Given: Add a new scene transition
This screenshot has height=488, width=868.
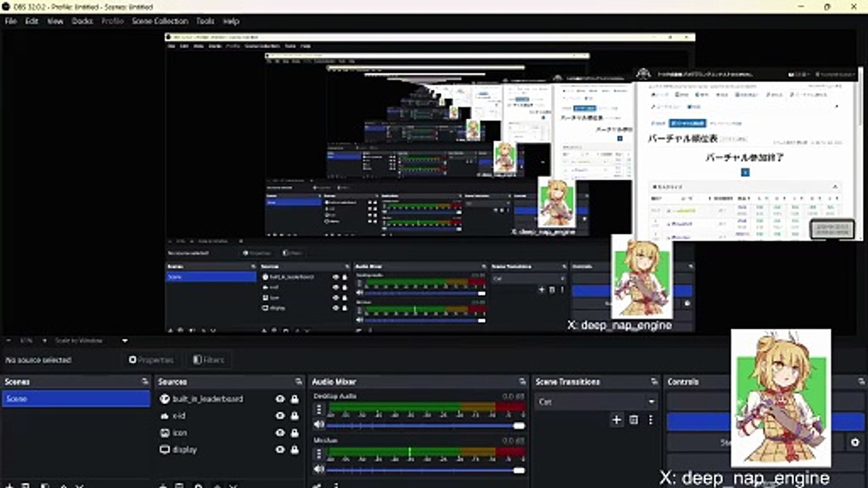Looking at the screenshot, I should click(x=616, y=420).
